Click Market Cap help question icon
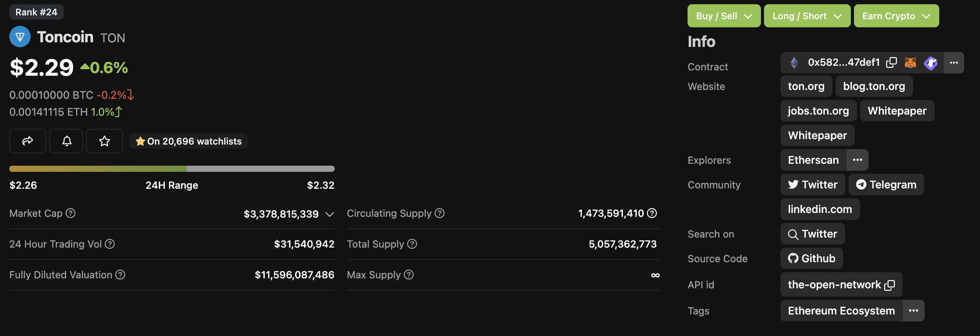Image resolution: width=980 pixels, height=336 pixels. coord(71,213)
